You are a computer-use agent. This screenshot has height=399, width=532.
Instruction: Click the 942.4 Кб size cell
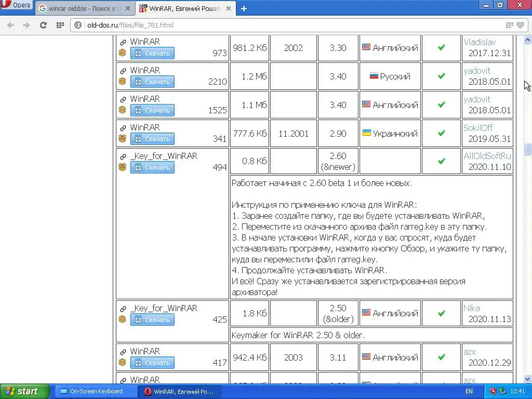[x=250, y=357]
